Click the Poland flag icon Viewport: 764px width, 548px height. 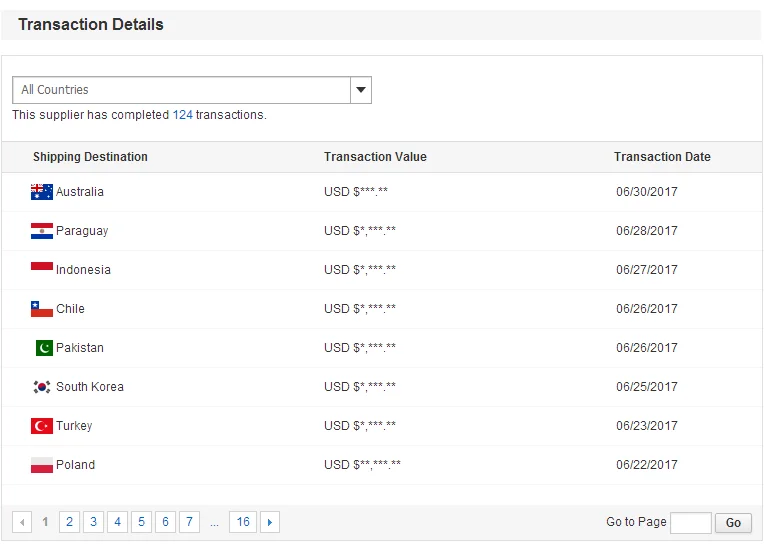41,465
